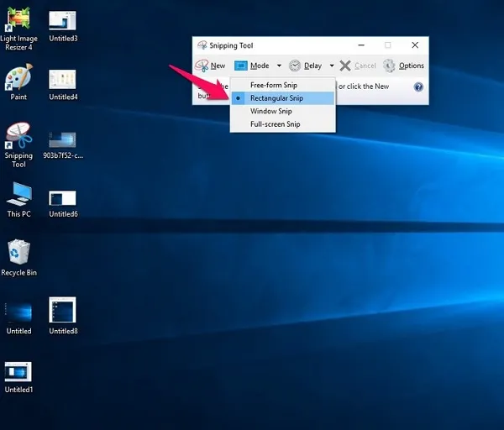
Task: Expand the Mode dropdown arrow
Action: (279, 66)
